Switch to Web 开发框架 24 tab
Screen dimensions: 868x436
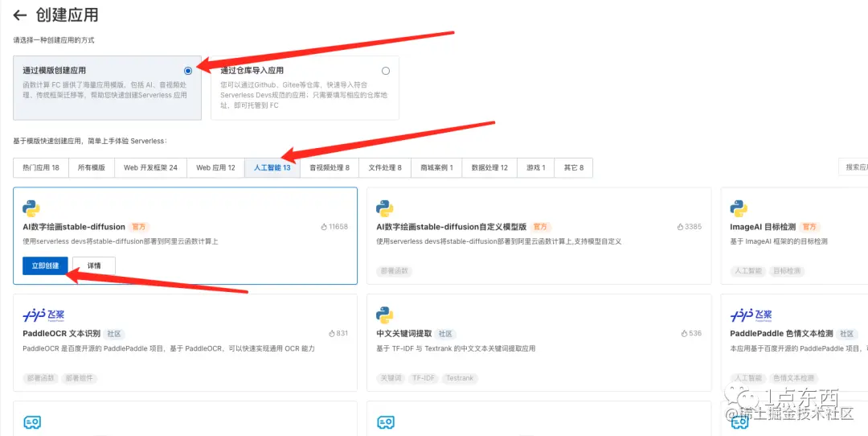[150, 167]
